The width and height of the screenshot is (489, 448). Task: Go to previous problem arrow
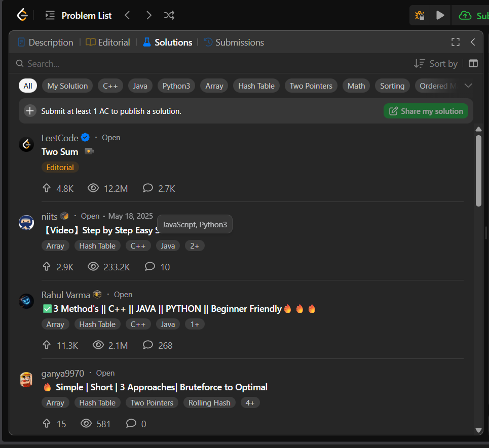tap(127, 15)
